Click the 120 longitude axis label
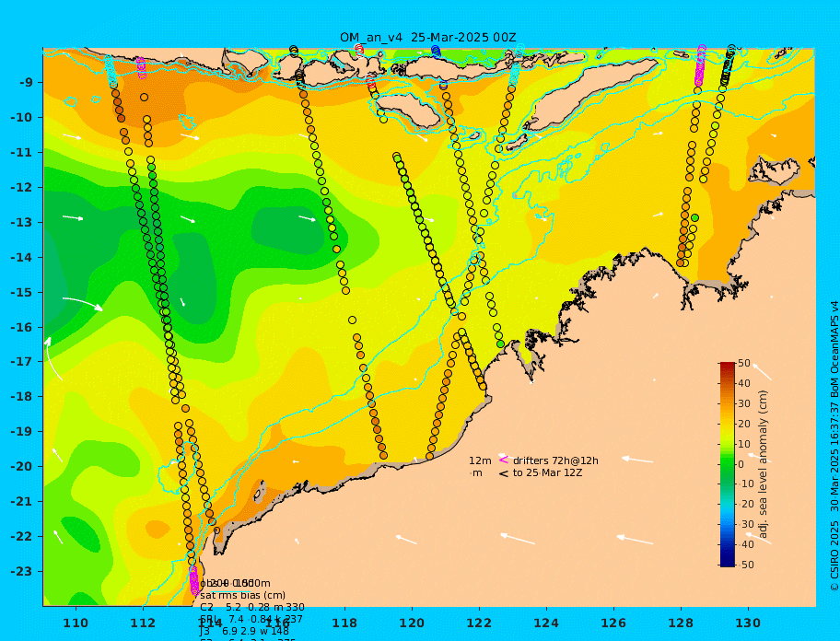 point(412,623)
